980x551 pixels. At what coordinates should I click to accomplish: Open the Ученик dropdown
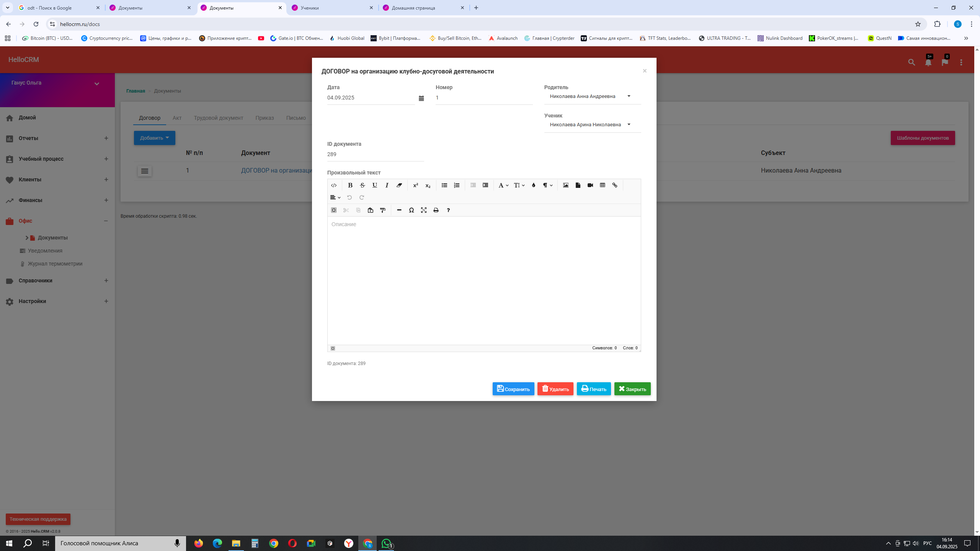(x=592, y=125)
